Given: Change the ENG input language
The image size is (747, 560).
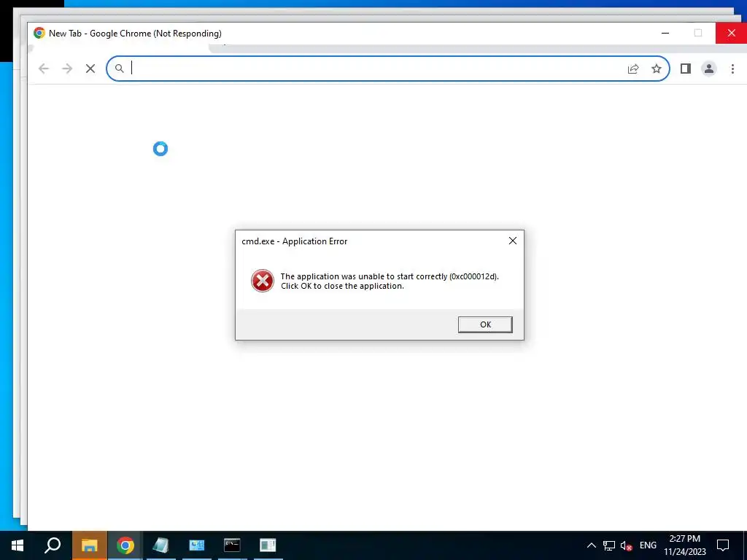Looking at the screenshot, I should [648, 545].
